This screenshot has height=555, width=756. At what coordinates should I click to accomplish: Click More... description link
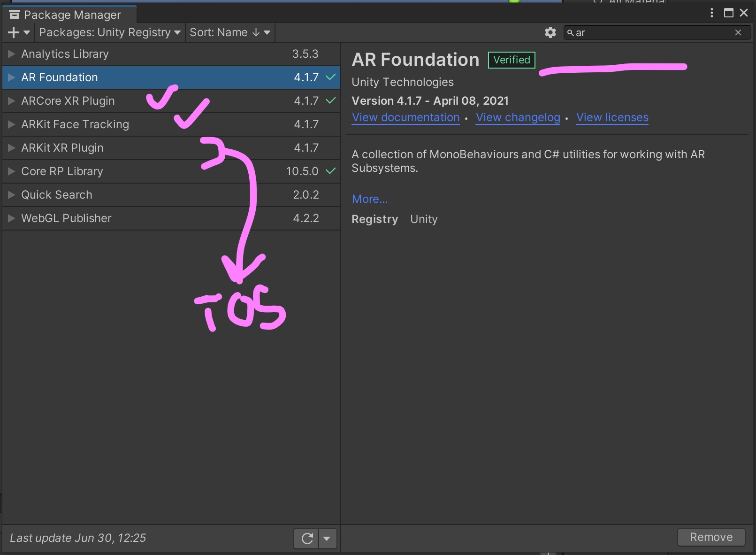(370, 199)
